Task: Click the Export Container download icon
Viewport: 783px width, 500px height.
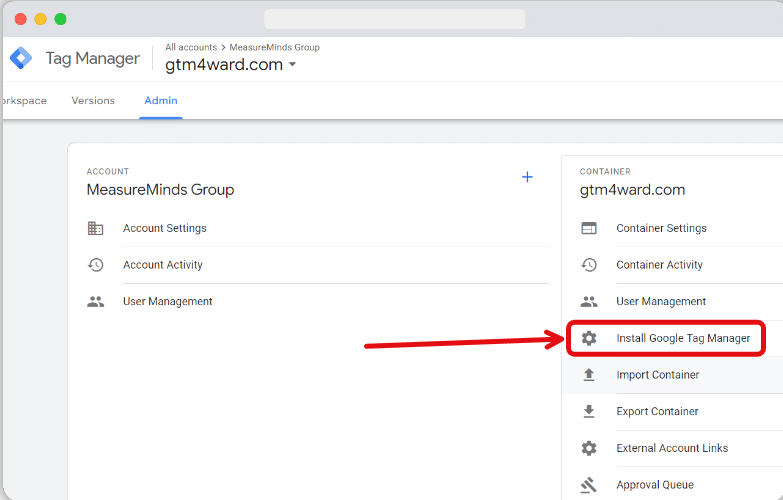Action: click(x=589, y=411)
